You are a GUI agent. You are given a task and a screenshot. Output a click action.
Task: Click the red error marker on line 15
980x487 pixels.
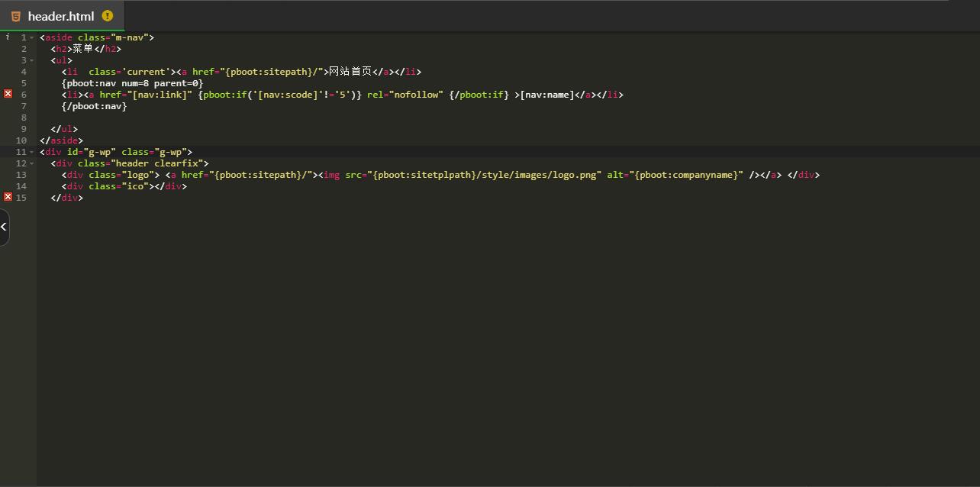coord(8,197)
